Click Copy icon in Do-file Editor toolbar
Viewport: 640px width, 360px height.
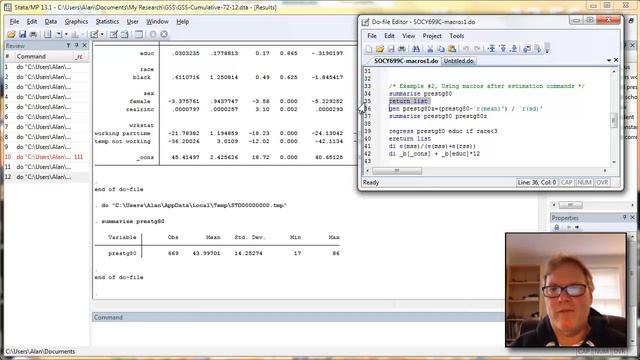click(x=441, y=49)
